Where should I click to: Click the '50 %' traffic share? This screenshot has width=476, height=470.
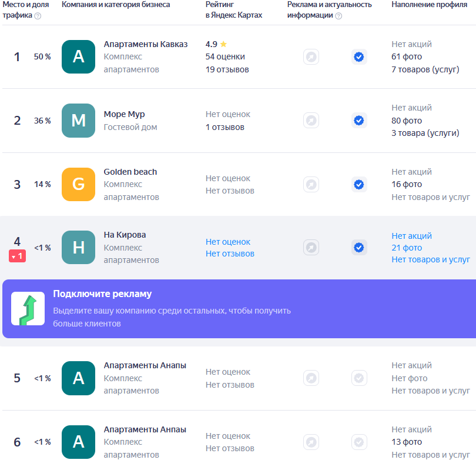point(42,57)
